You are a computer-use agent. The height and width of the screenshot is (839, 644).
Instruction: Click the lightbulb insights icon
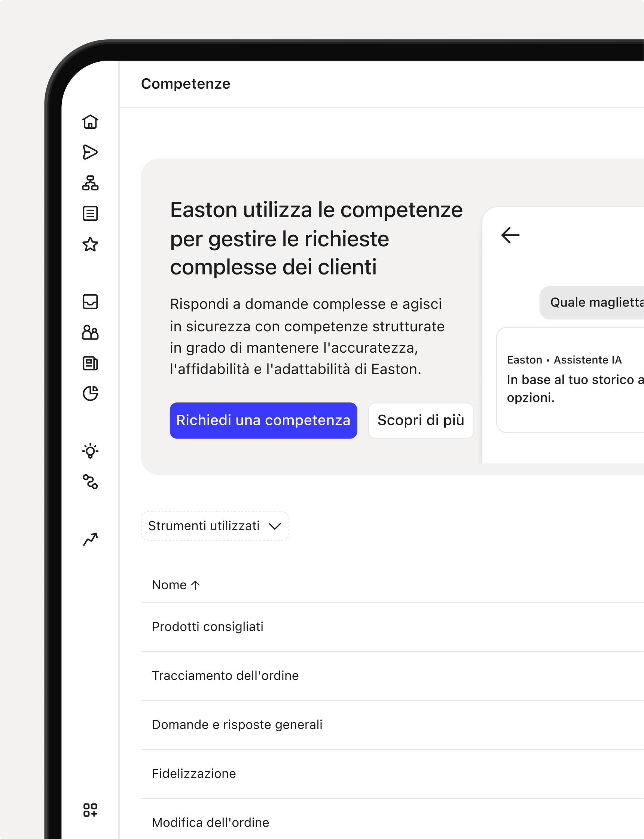[x=90, y=451]
